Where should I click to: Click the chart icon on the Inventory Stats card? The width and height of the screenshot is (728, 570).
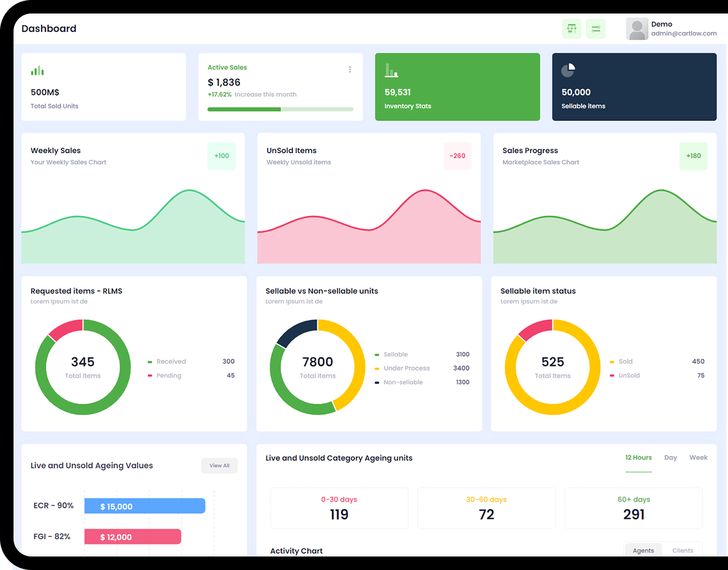(x=392, y=70)
